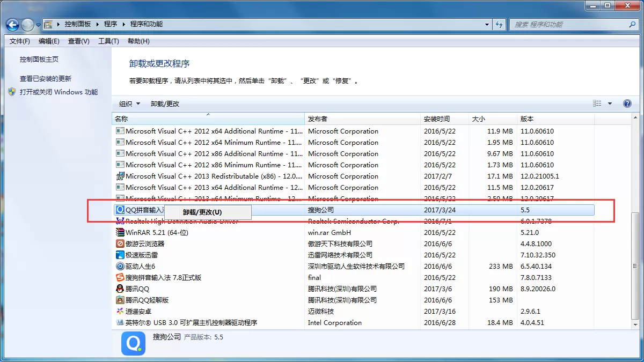Open the recent pages dropdown beside Forward
The width and height of the screenshot is (644, 362).
38,25
